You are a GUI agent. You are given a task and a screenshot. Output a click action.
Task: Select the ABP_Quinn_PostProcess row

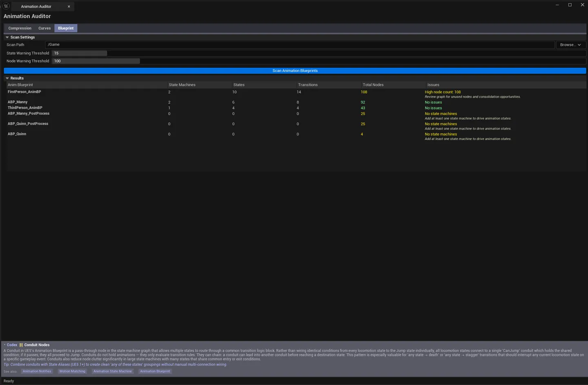pyautogui.click(x=296, y=126)
